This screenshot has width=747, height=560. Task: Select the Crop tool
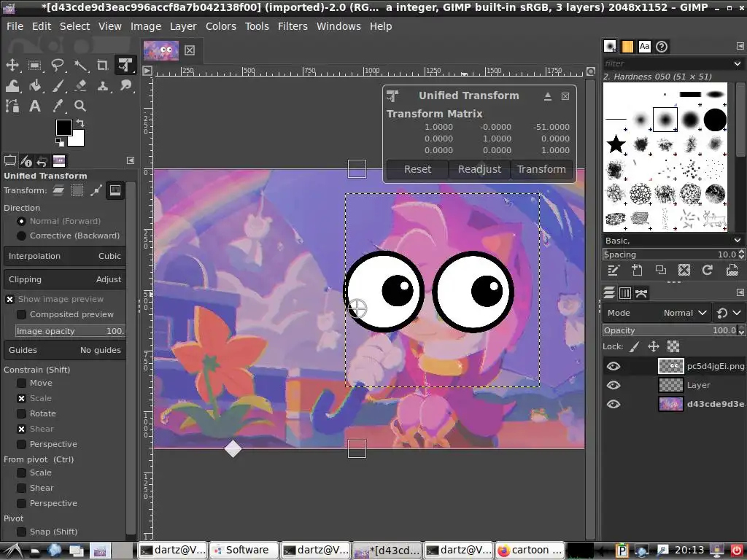click(102, 65)
